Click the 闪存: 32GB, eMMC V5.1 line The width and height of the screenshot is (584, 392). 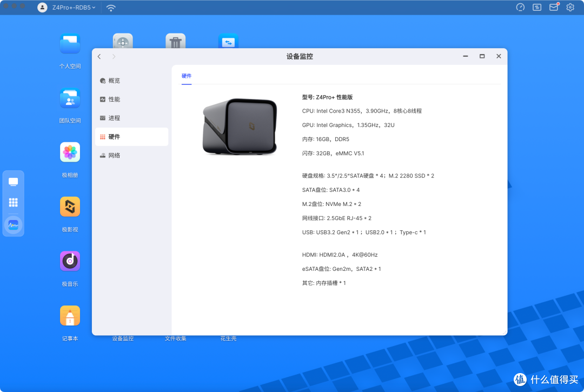pos(333,154)
